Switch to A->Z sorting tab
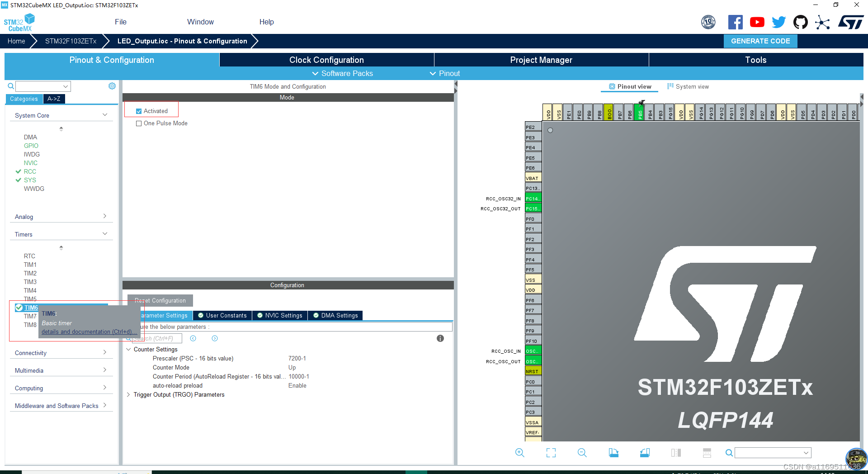This screenshot has width=868, height=474. 54,99
